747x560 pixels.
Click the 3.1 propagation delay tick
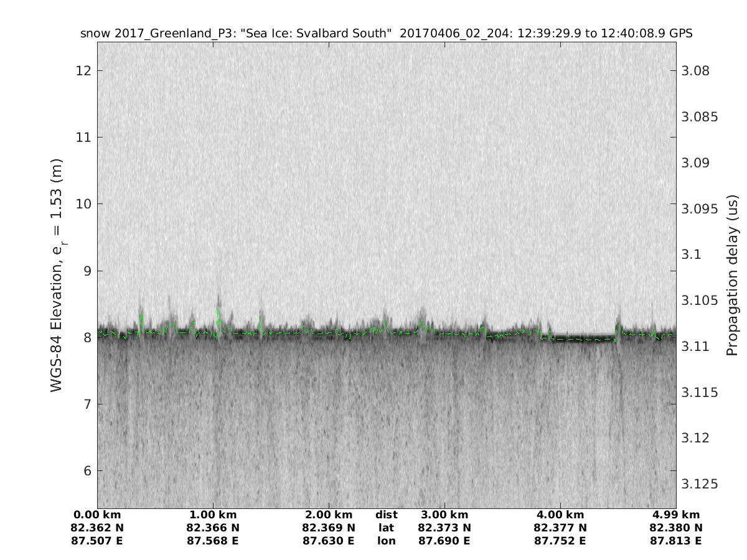click(x=692, y=254)
